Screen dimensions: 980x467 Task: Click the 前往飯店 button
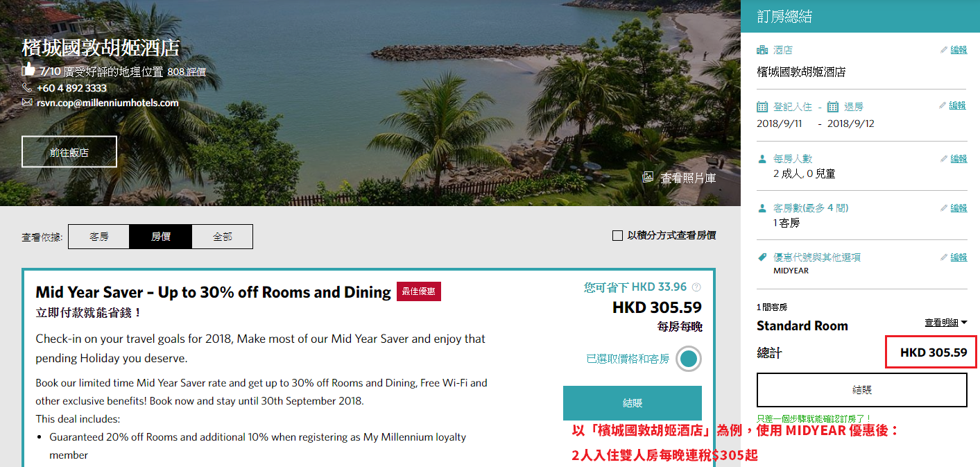coord(69,152)
